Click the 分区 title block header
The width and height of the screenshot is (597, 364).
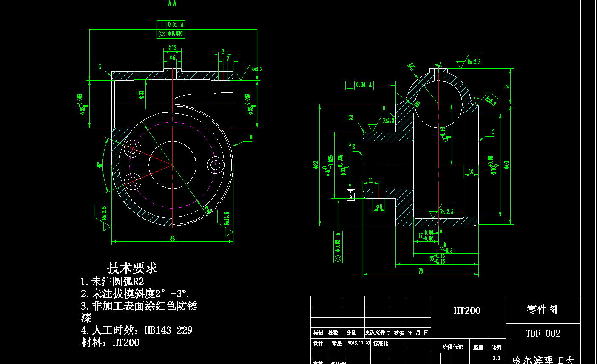tap(351, 333)
